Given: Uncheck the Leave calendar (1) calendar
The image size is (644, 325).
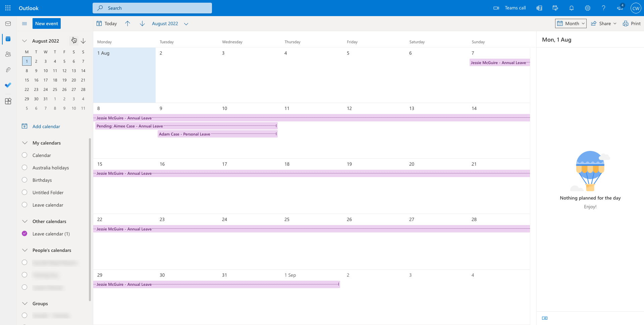Looking at the screenshot, I should click(x=24, y=234).
